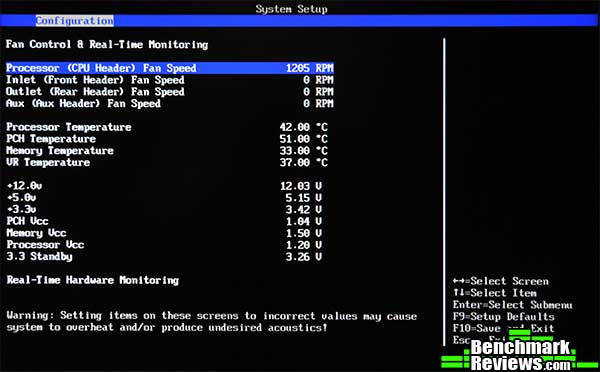Click the Memory Temperature label

60,151
